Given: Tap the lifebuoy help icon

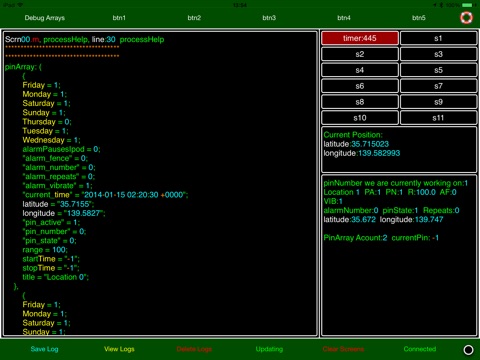Looking at the screenshot, I should pos(466,18).
